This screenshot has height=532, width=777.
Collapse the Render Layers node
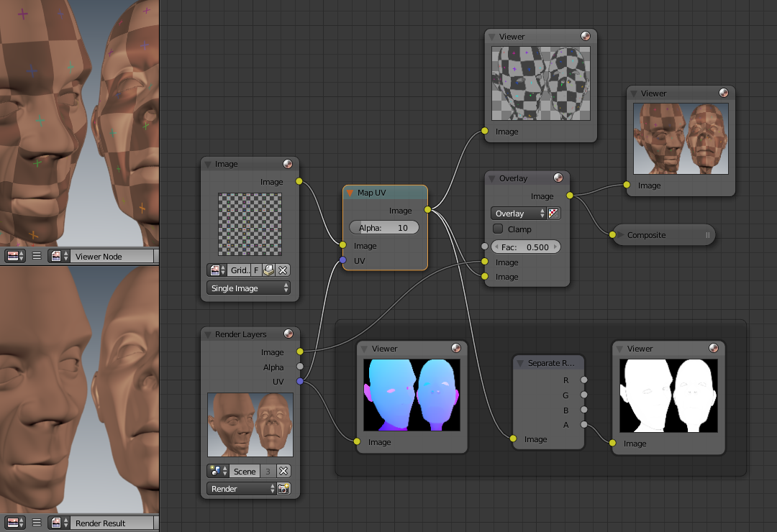[x=208, y=334]
